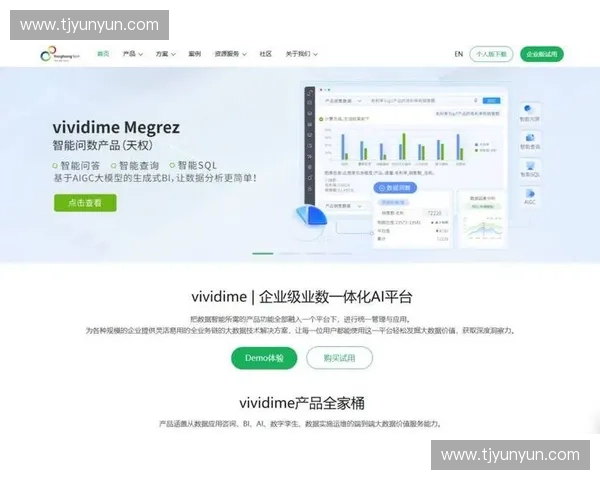The image size is (600, 480).
Task: Open the 社区 community page
Action: coord(265,54)
